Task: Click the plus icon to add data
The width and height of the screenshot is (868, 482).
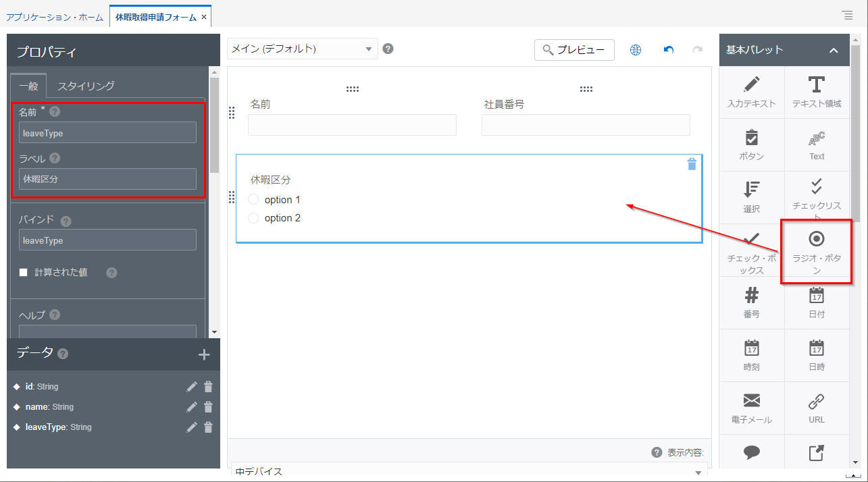Action: [x=203, y=354]
